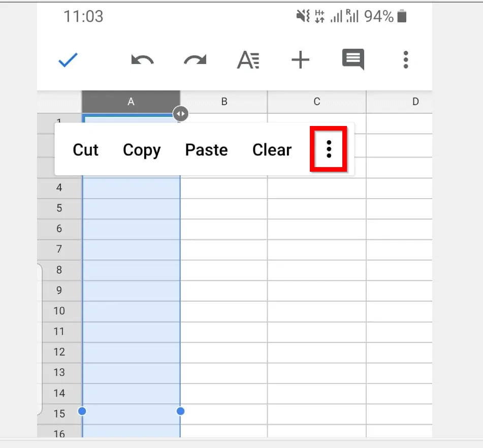Show more options in context menu
Viewport: 483px width, 448px height.
coord(329,149)
